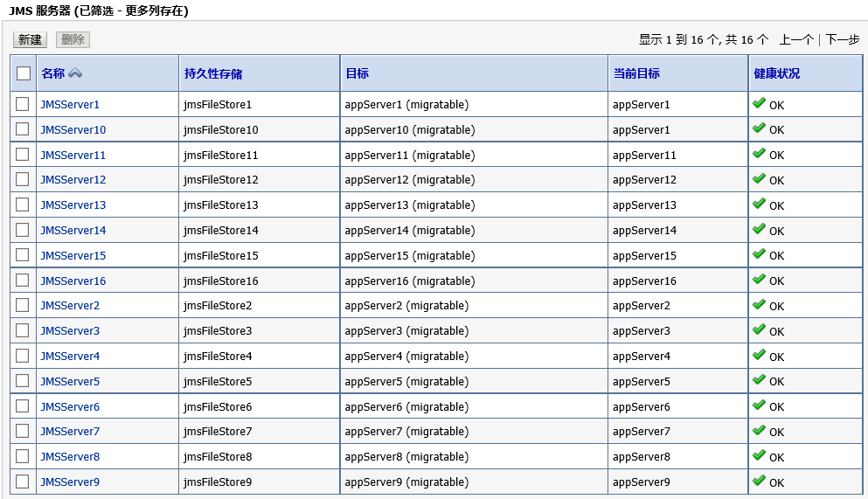
Task: Open the JMSServer6 link
Action: pos(70,407)
